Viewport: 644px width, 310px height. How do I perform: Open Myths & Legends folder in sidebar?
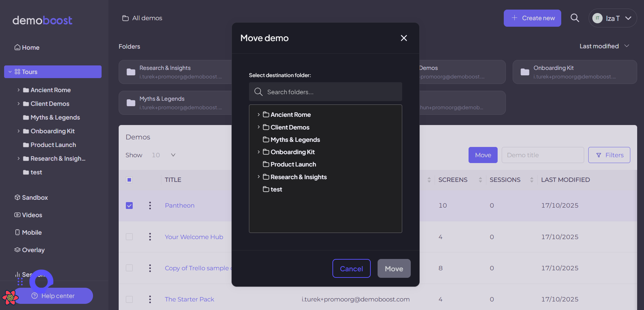[51, 117]
